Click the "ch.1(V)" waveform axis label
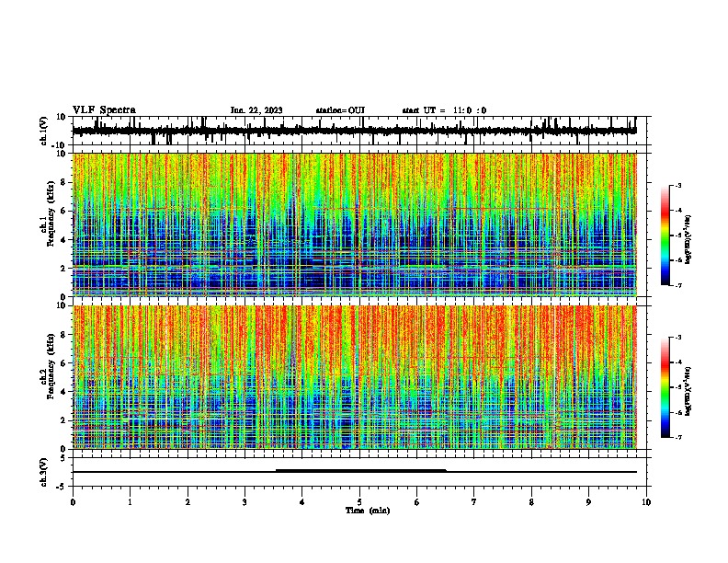Image resolution: width=728 pixels, height=563 pixels. [x=44, y=131]
